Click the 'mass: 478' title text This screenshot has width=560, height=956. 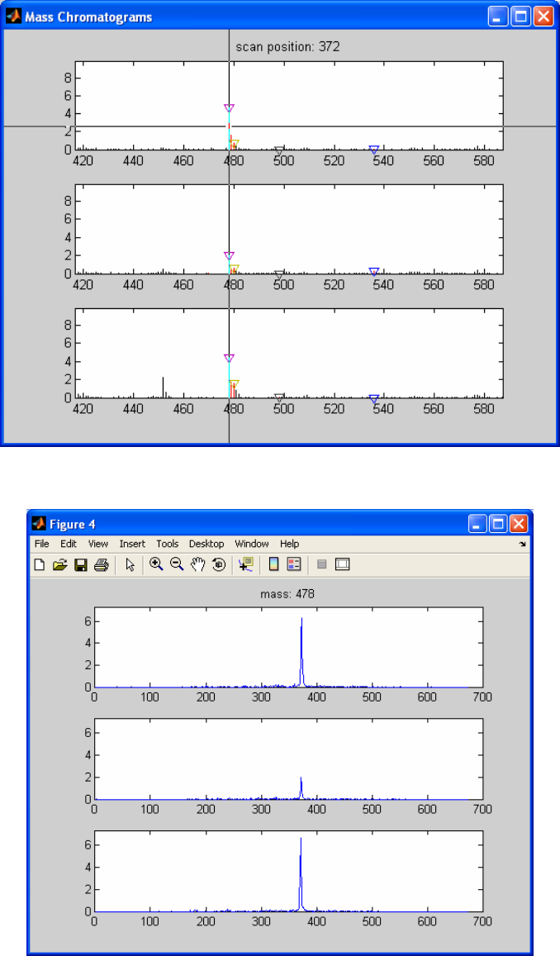point(287,593)
